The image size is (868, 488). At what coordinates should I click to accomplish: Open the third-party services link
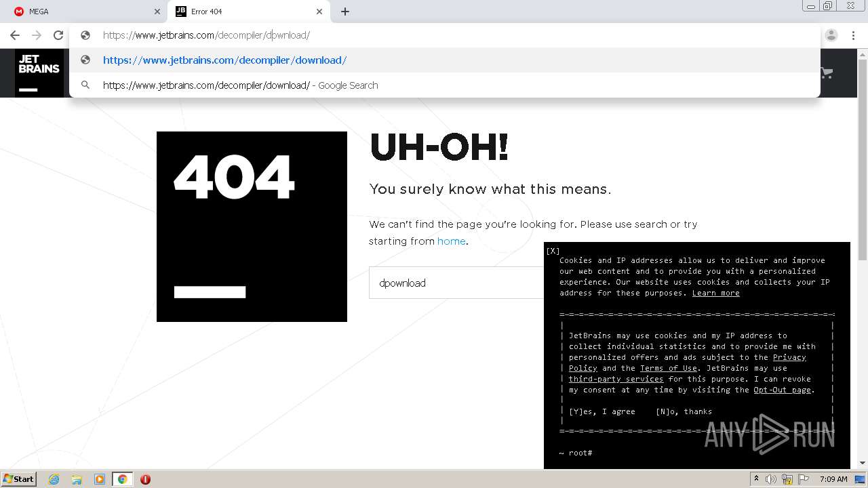tap(616, 379)
